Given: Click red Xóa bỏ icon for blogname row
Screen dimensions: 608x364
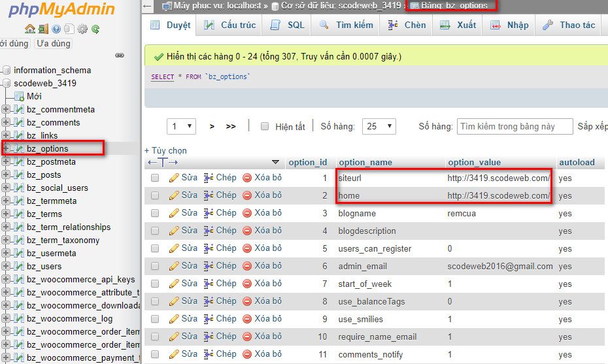Looking at the screenshot, I should click(x=247, y=213).
